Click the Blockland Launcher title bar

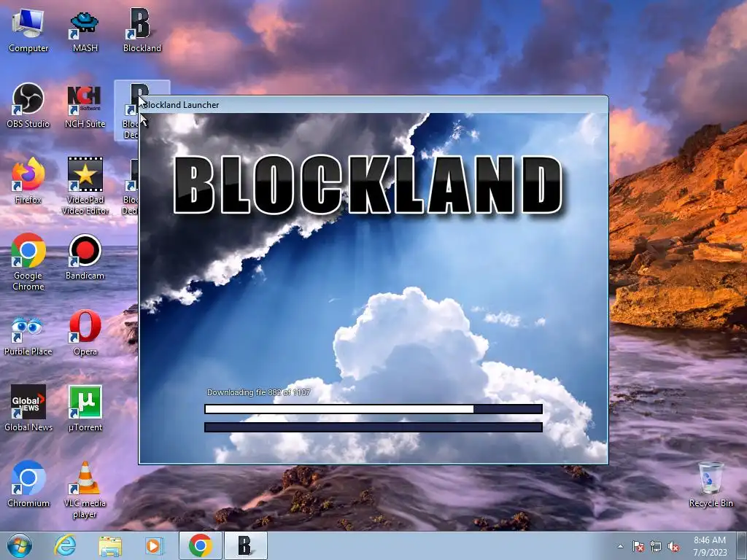coord(373,105)
